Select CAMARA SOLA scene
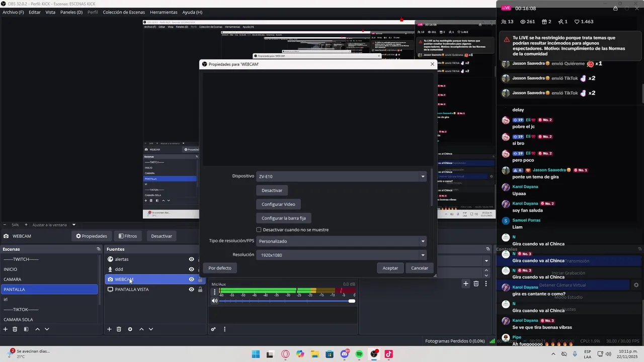Viewport: 644px width, 362px height. coord(49,320)
